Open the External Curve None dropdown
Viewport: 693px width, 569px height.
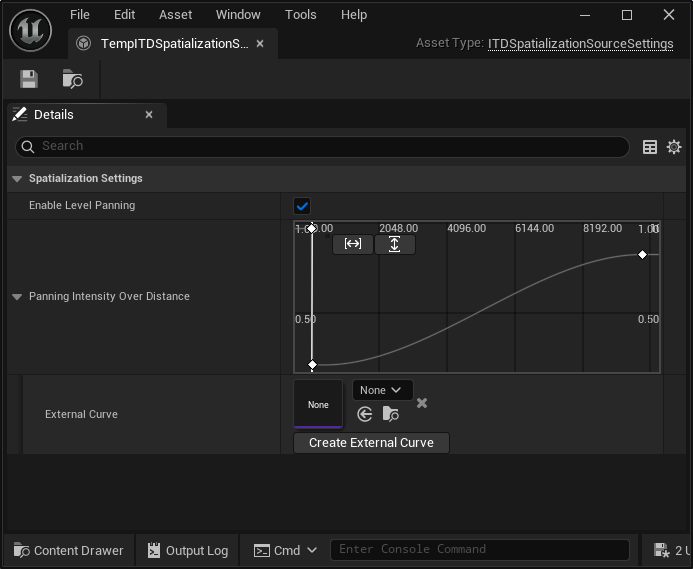click(383, 390)
